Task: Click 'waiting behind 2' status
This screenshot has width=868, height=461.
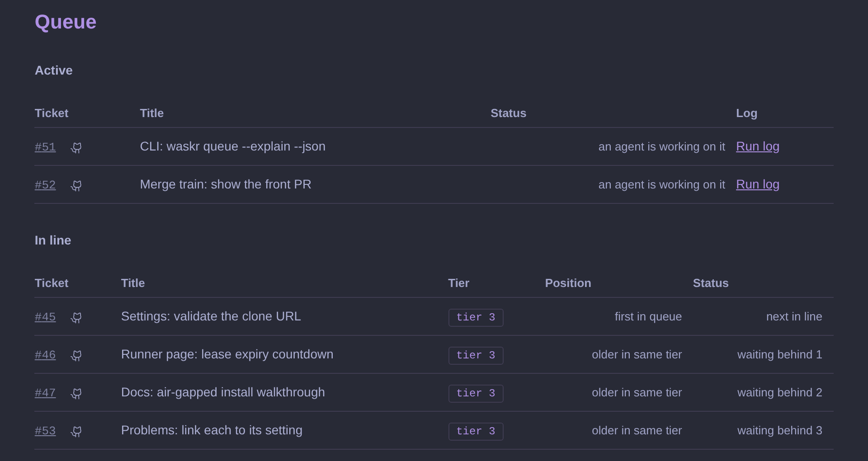Action: pos(780,393)
